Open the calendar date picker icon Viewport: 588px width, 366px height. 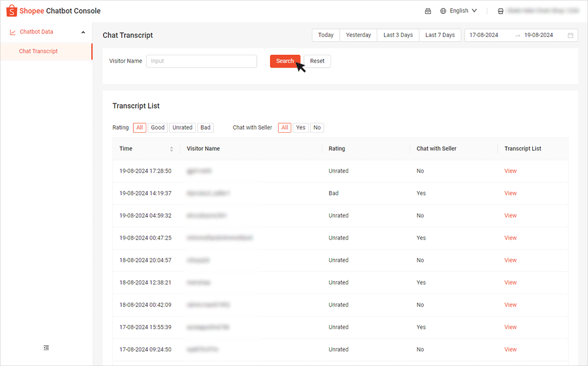pyautogui.click(x=570, y=35)
